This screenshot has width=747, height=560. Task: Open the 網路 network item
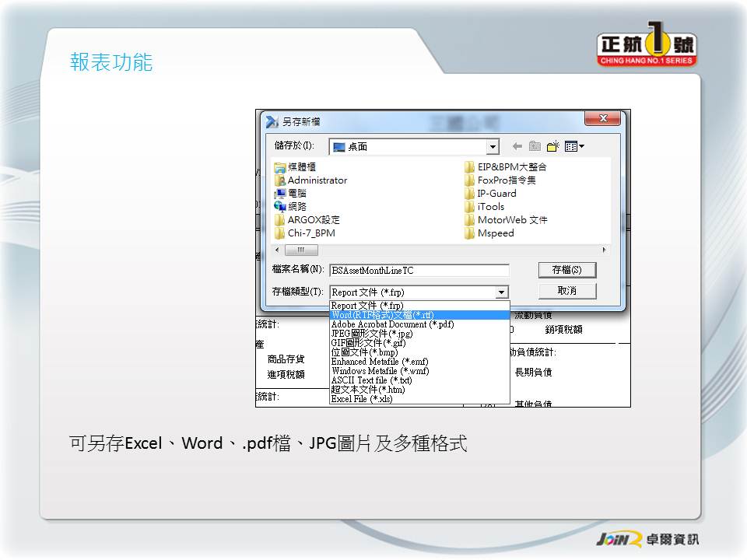296,206
